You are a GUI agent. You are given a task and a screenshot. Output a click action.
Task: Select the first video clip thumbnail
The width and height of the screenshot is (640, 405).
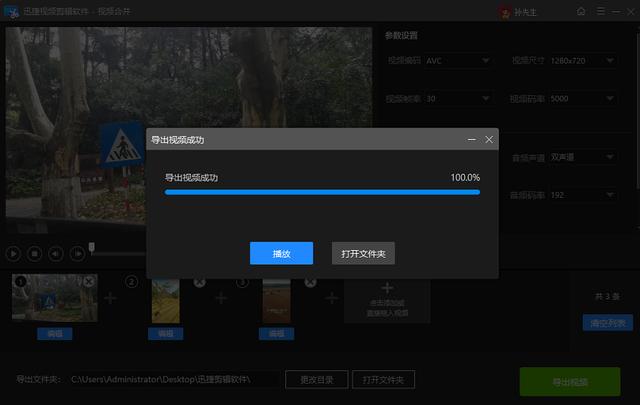(55, 298)
